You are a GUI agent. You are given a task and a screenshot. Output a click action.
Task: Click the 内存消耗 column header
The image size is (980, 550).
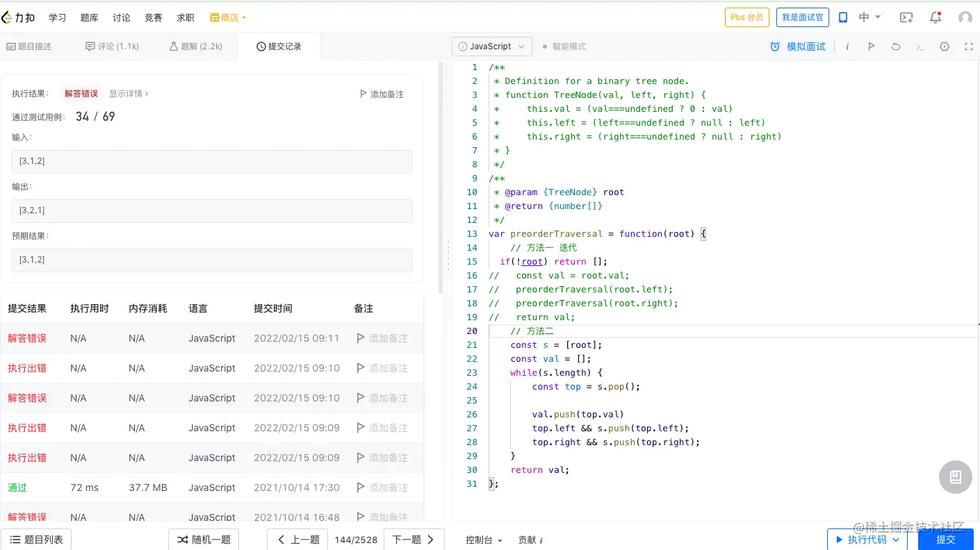pos(148,308)
